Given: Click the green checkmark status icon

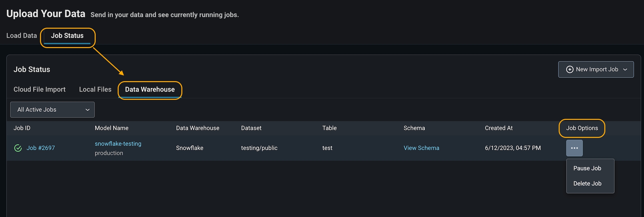Looking at the screenshot, I should [x=18, y=148].
